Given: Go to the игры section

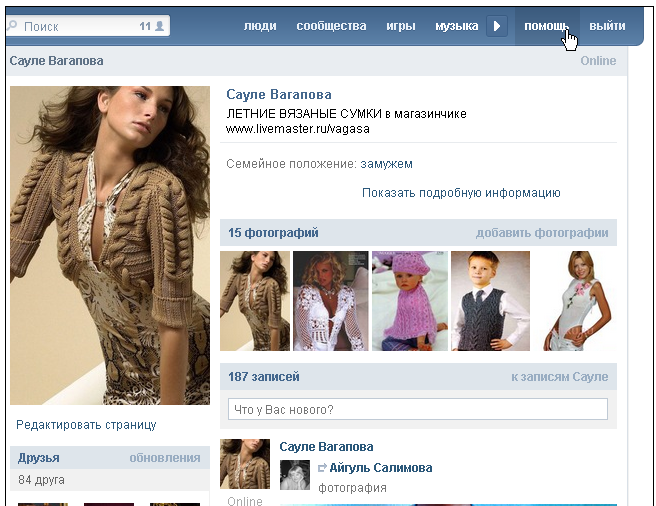Looking at the screenshot, I should [x=401, y=26].
